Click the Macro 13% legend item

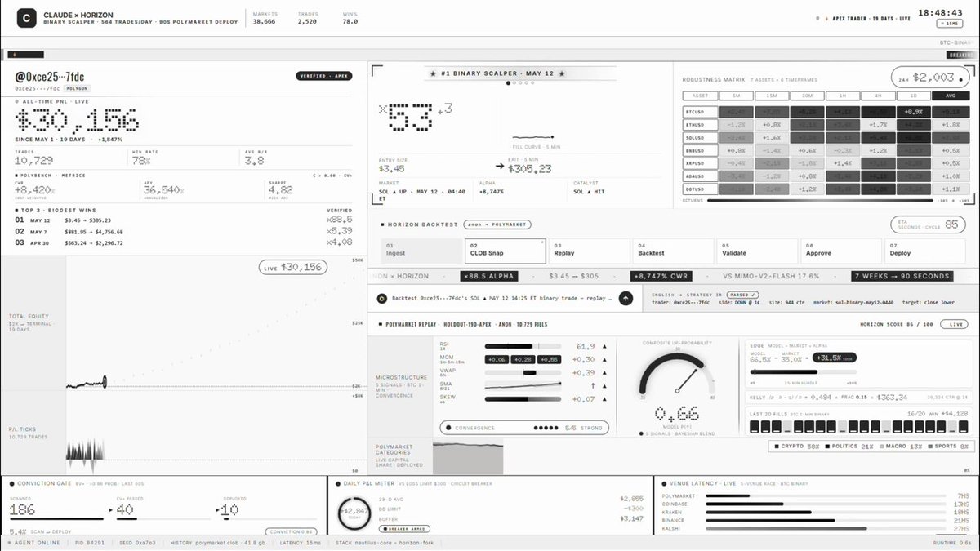tap(902, 447)
